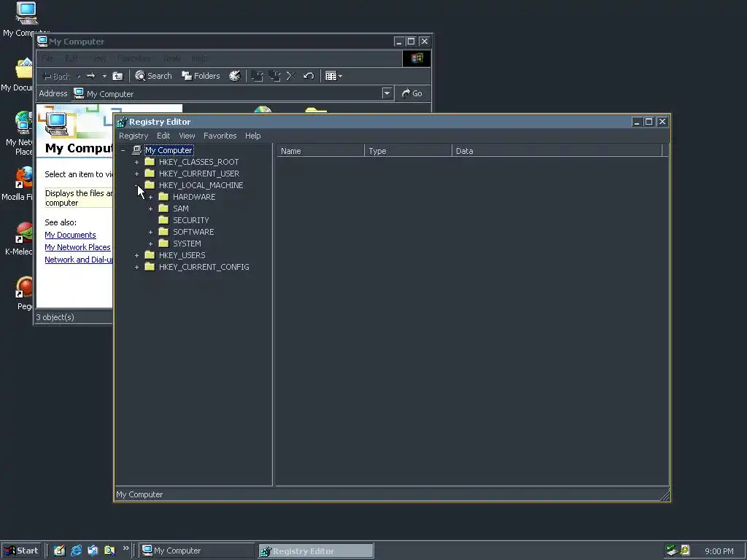This screenshot has height=560, width=747.
Task: Click the Move To icon in My Computer toolbar
Action: point(258,76)
